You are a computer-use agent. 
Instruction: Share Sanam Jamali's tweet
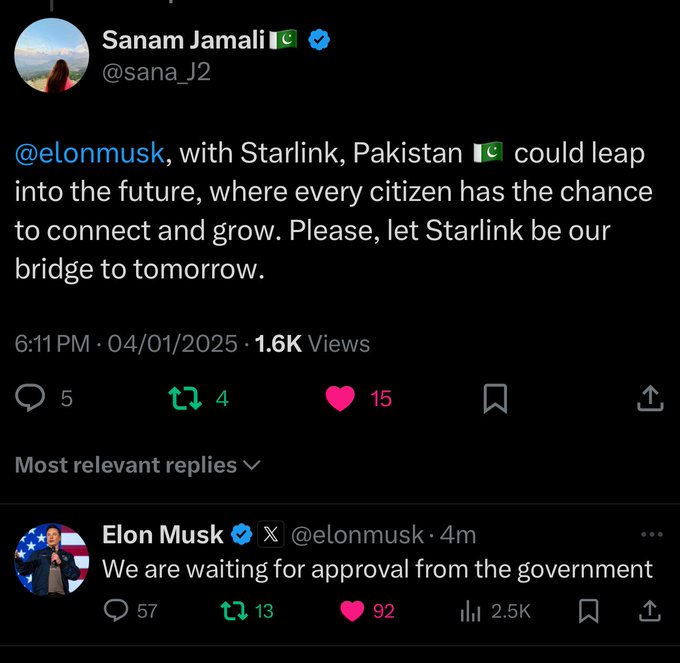click(649, 399)
